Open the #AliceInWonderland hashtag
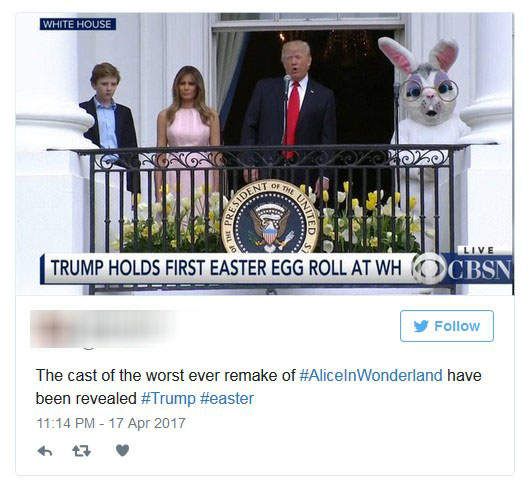532x490 pixels. pos(371,376)
